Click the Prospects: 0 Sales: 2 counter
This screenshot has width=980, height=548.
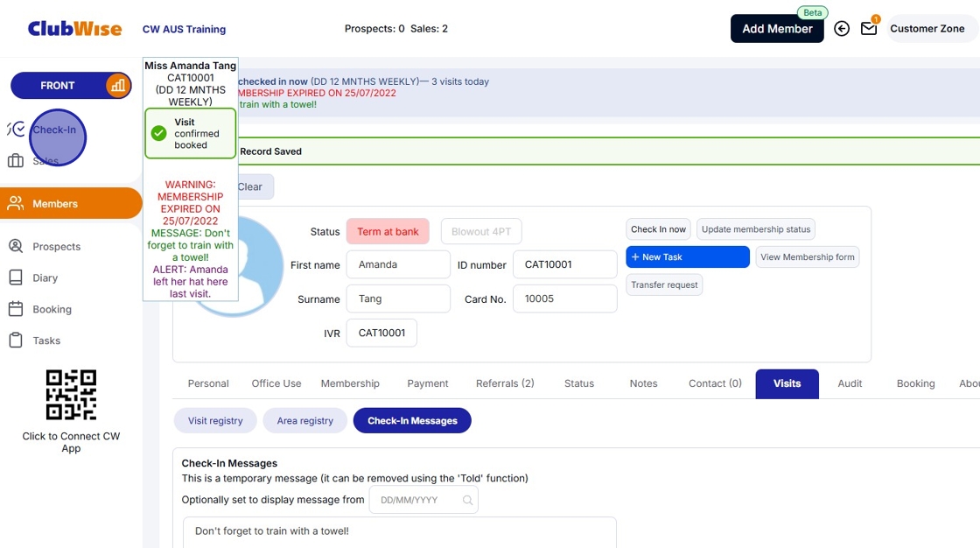click(x=396, y=29)
